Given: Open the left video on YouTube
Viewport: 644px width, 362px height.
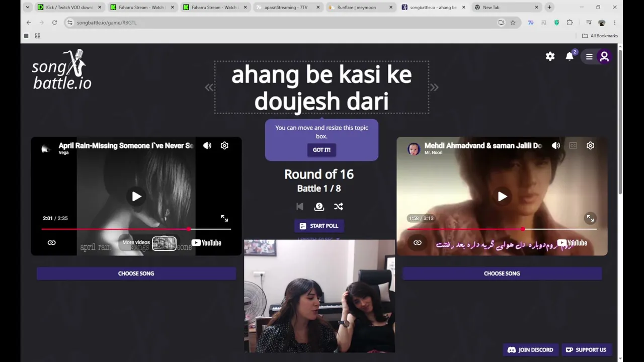Looking at the screenshot, I should 206,243.
